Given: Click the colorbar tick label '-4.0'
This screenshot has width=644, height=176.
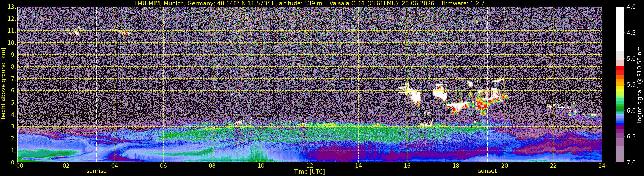Looking at the screenshot, I should pos(630,7).
